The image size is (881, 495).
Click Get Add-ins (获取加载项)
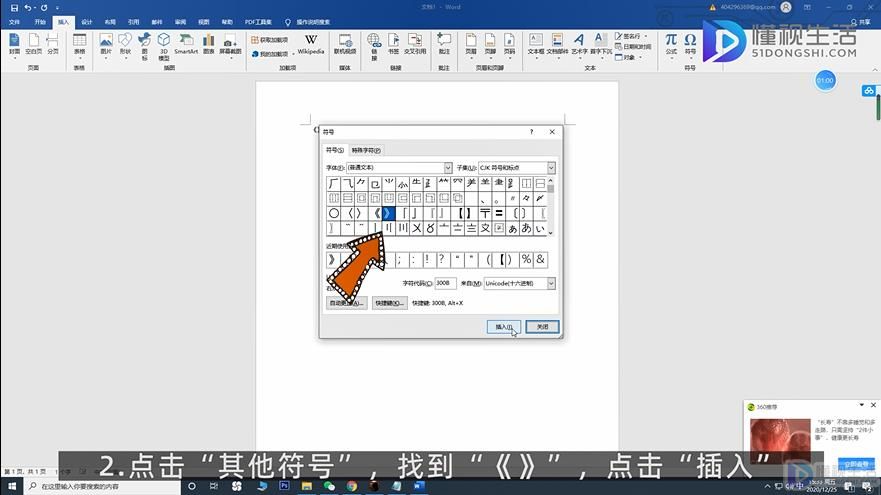(270, 40)
